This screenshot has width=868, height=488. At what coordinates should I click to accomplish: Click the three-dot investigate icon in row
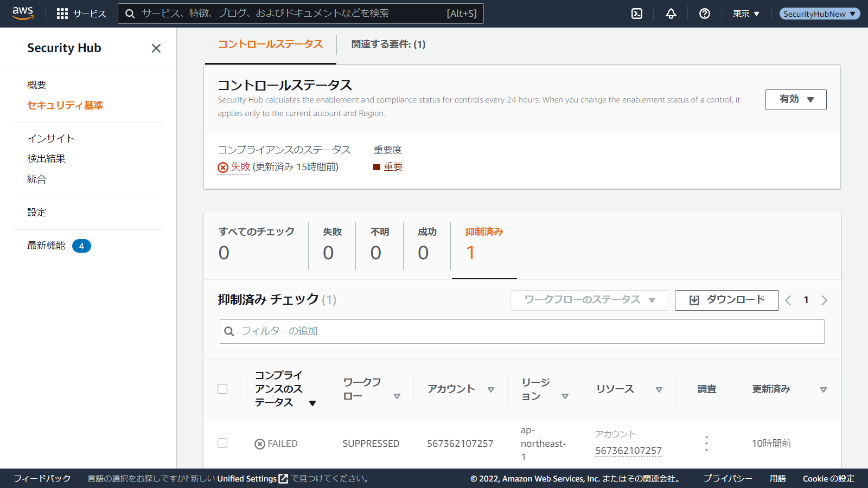[x=706, y=444]
